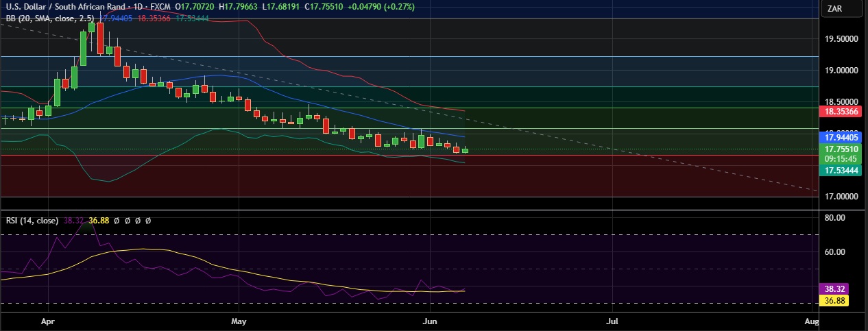Click the RSI value 38.32 in legend
Screen dimensions: 868x331
(x=73, y=221)
